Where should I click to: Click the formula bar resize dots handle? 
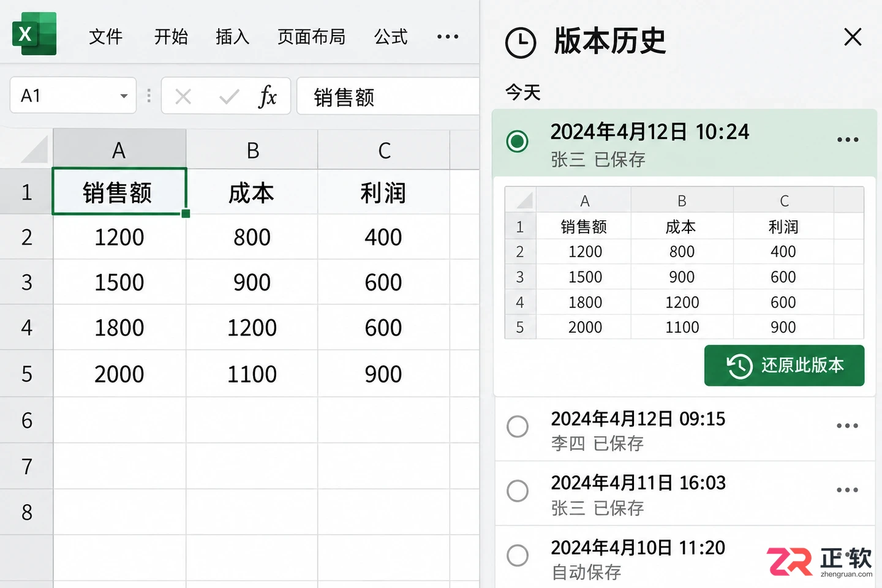pos(149,96)
